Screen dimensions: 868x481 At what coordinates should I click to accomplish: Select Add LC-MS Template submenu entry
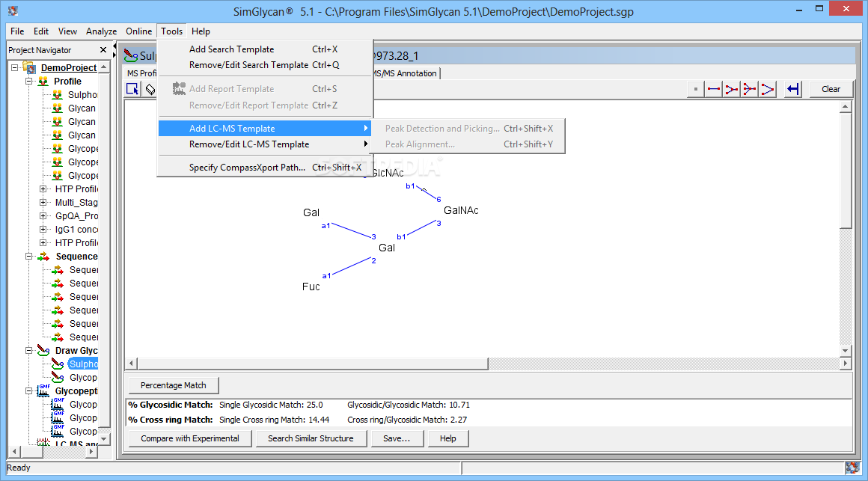[265, 129]
